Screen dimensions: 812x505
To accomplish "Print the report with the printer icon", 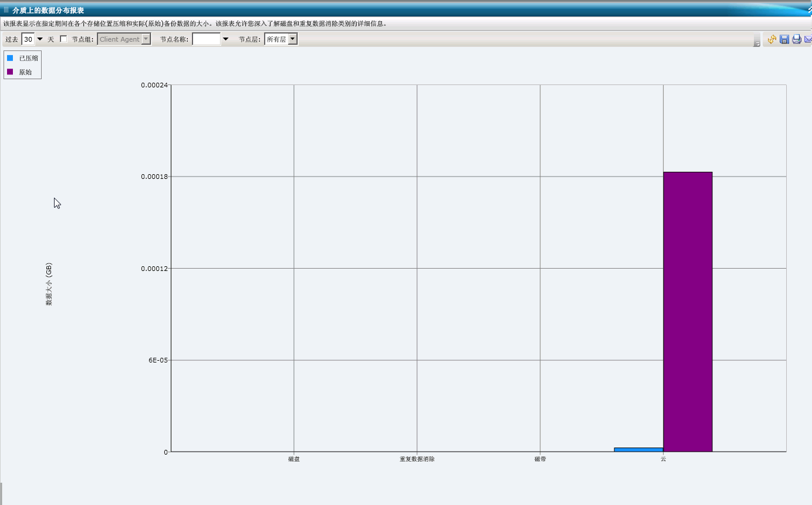I will (797, 39).
